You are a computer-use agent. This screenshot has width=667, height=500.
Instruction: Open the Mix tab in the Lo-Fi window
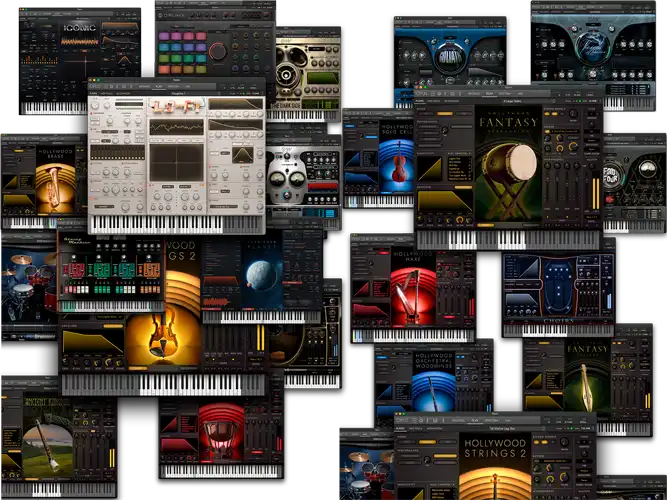188,86
